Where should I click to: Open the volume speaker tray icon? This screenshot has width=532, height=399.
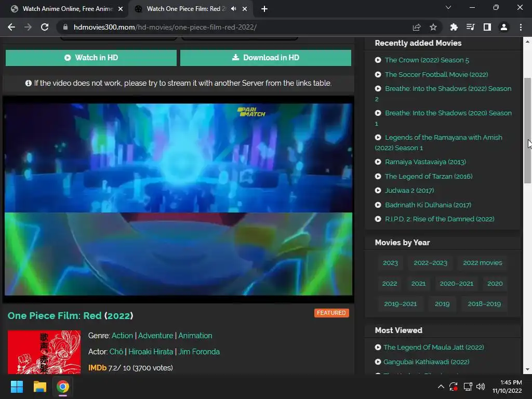pos(481,387)
